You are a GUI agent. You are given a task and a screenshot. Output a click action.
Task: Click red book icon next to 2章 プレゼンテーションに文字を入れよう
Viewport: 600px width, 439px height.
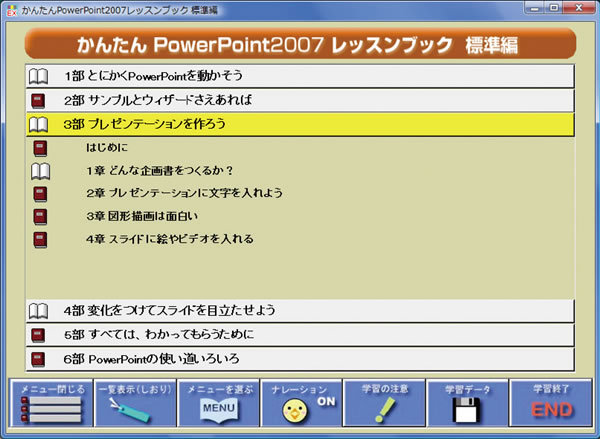pyautogui.click(x=40, y=194)
